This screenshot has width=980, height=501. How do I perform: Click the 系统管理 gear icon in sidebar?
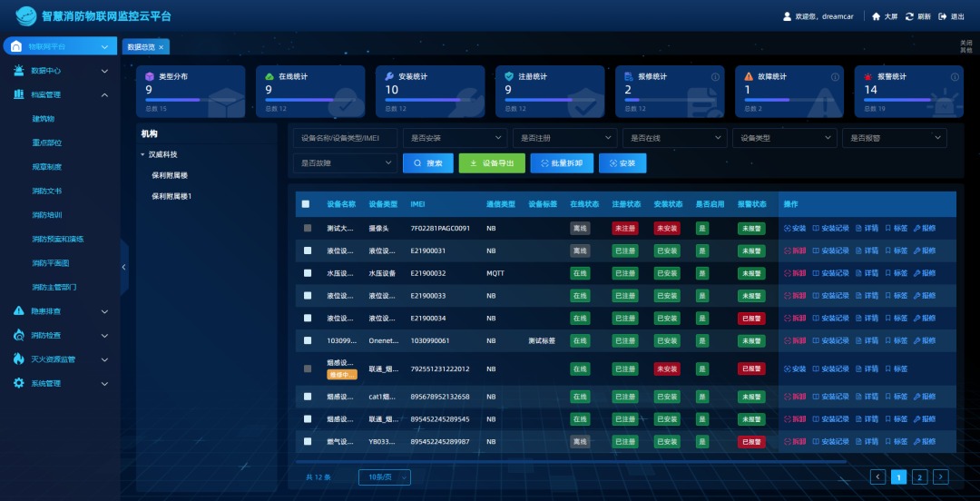(19, 383)
